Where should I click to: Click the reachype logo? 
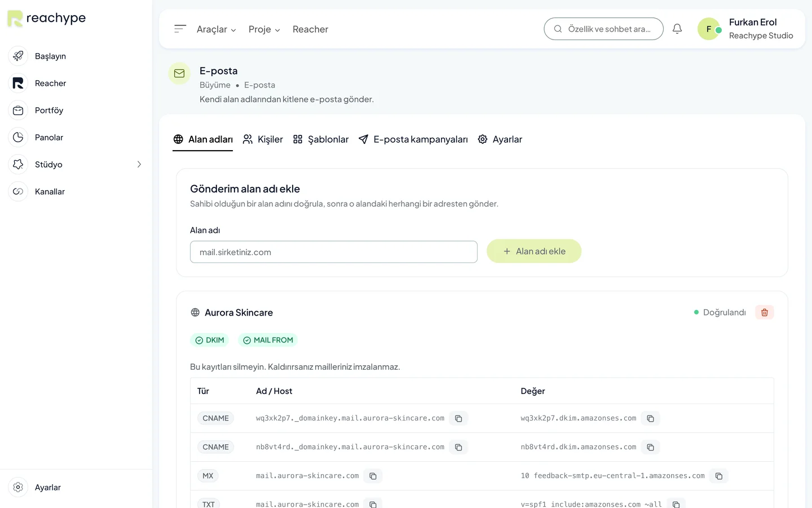pos(46,18)
